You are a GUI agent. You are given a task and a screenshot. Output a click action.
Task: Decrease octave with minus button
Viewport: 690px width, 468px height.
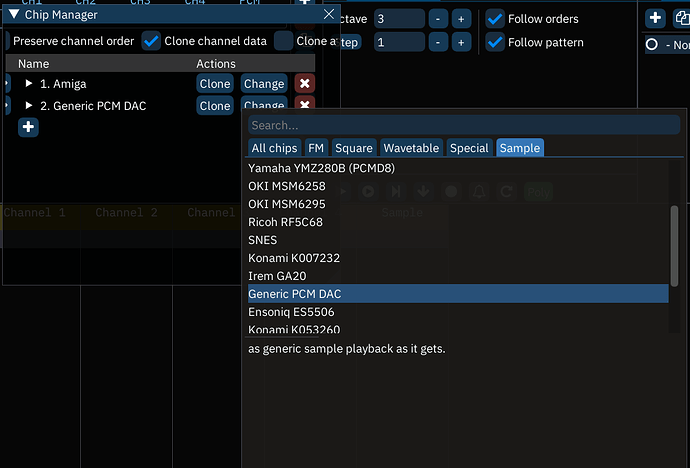(x=438, y=19)
